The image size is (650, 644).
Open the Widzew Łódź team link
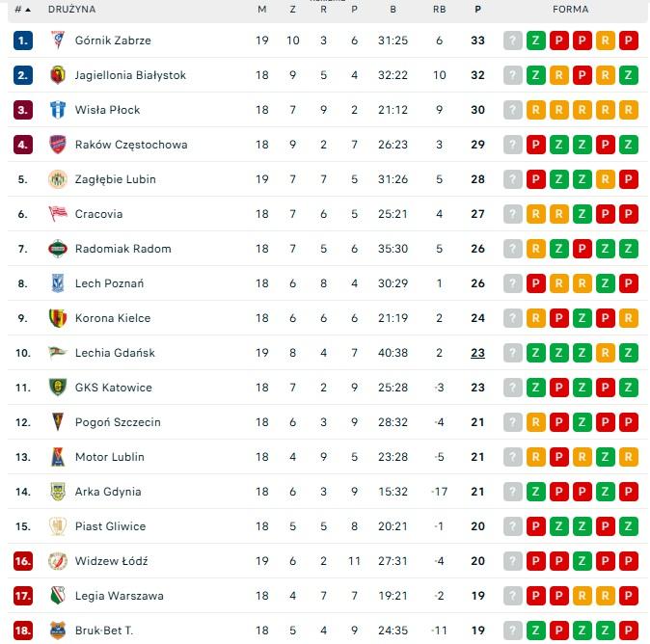click(x=111, y=561)
